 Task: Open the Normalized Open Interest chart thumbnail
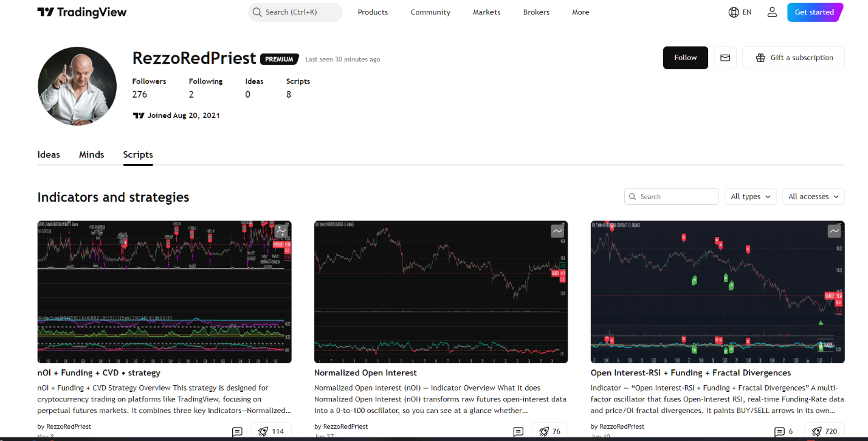441,292
